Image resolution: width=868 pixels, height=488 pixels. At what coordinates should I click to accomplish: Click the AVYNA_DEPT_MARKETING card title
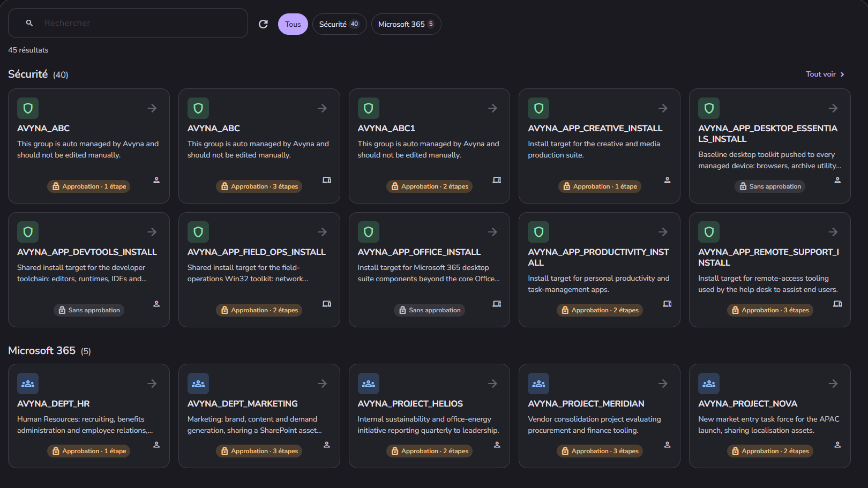tap(242, 404)
